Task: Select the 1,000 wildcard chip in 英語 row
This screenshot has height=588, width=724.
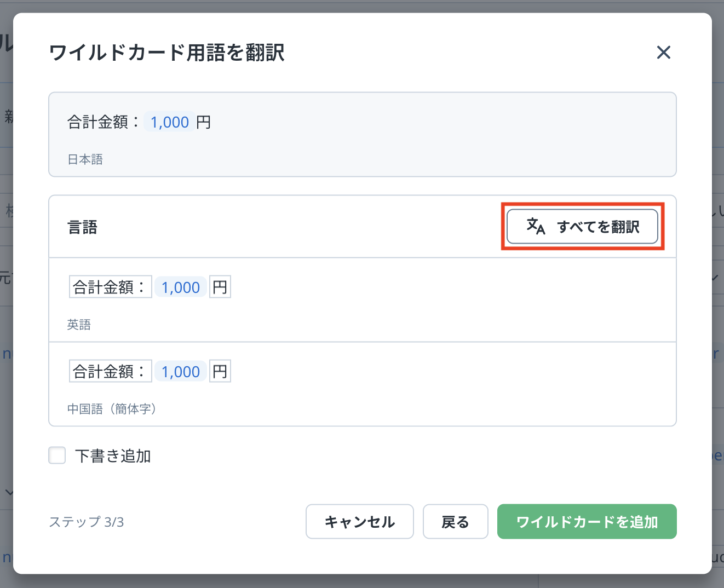Action: click(181, 287)
